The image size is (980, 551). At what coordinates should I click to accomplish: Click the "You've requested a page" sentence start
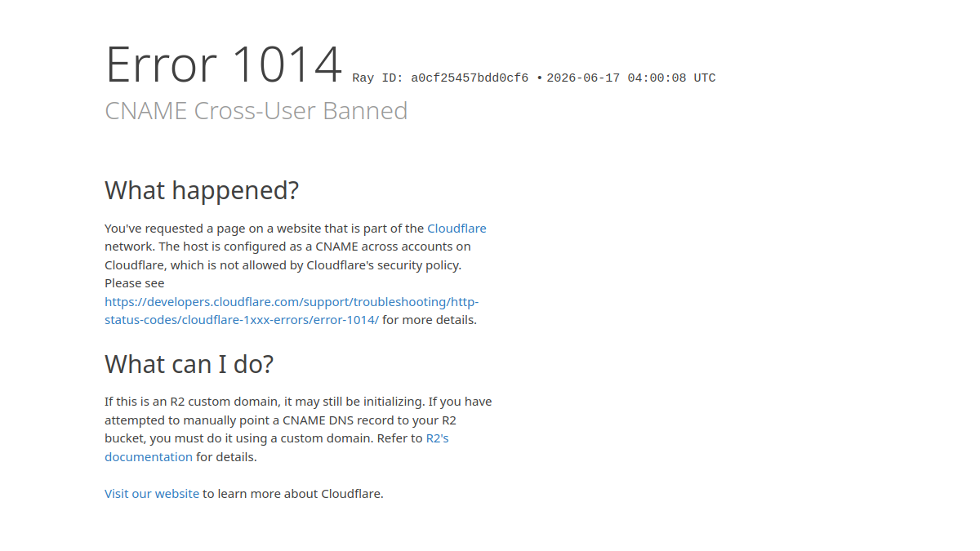tap(171, 229)
